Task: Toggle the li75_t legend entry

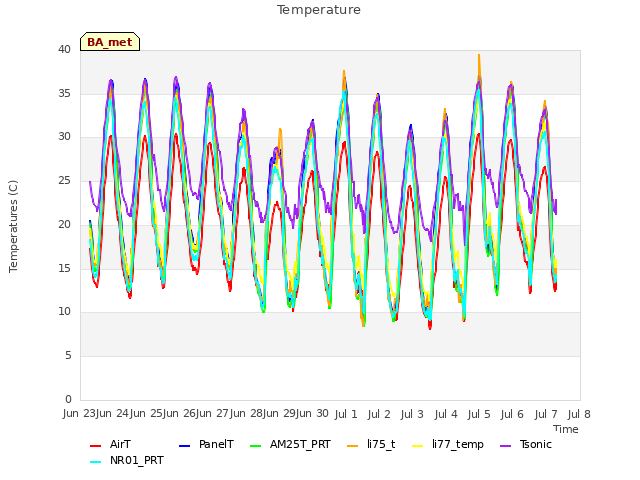Action: [x=371, y=444]
